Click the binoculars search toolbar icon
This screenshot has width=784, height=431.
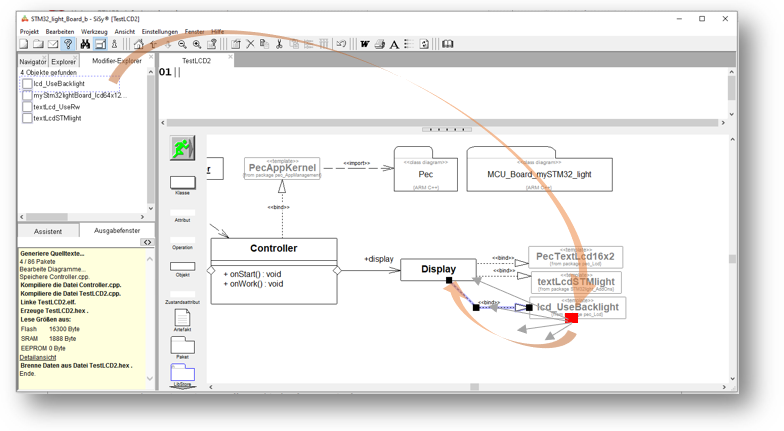(85, 44)
